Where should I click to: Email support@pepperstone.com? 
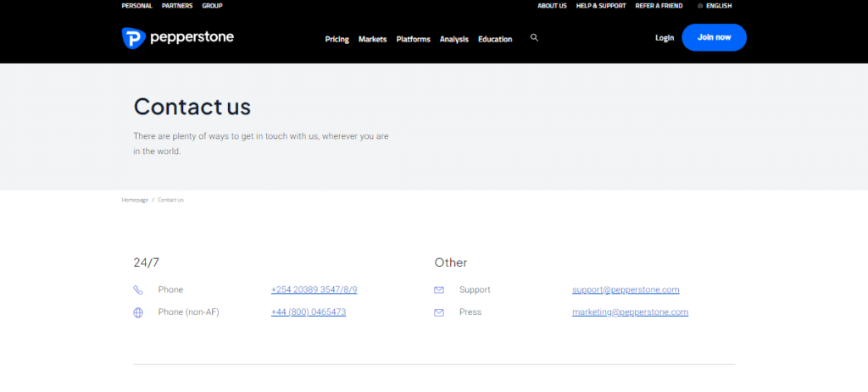(626, 290)
